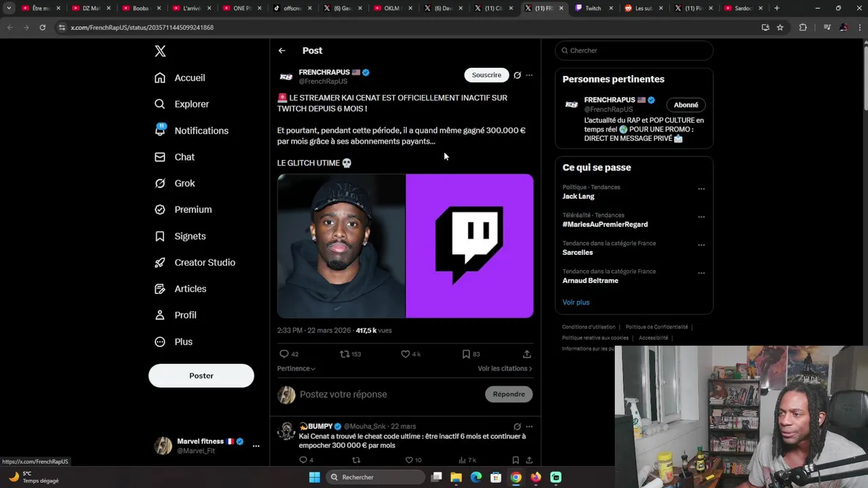This screenshot has width=868, height=488.
Task: Open the Jack Lang trend
Action: tap(578, 197)
